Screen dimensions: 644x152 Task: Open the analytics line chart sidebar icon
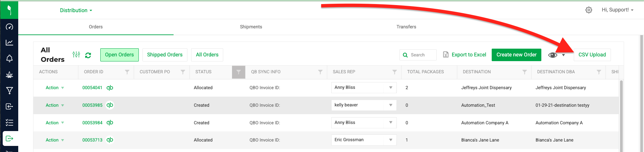click(x=9, y=43)
